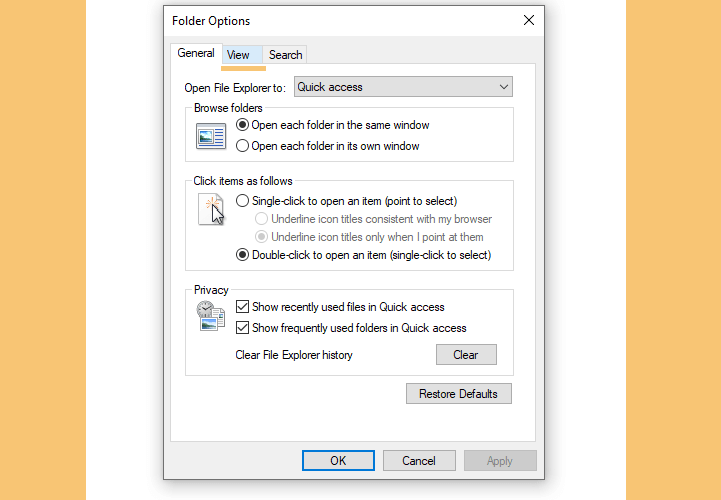The width and height of the screenshot is (721, 500).
Task: Switch to the Search tab
Action: [285, 55]
